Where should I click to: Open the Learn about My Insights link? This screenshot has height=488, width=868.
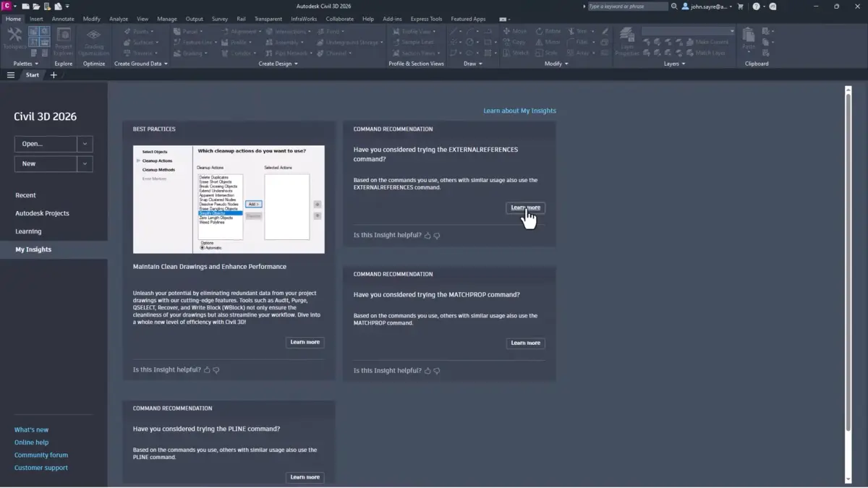pos(519,111)
